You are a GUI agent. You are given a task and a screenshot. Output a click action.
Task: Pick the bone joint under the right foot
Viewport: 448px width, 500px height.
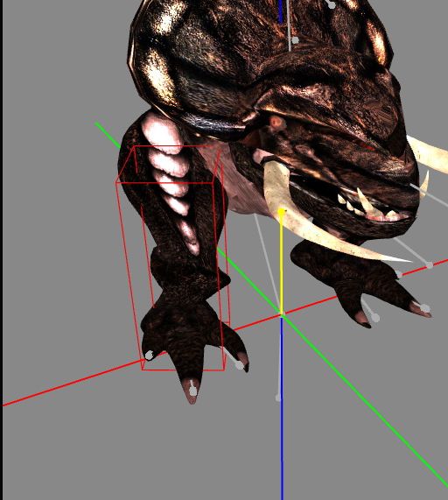[375, 318]
